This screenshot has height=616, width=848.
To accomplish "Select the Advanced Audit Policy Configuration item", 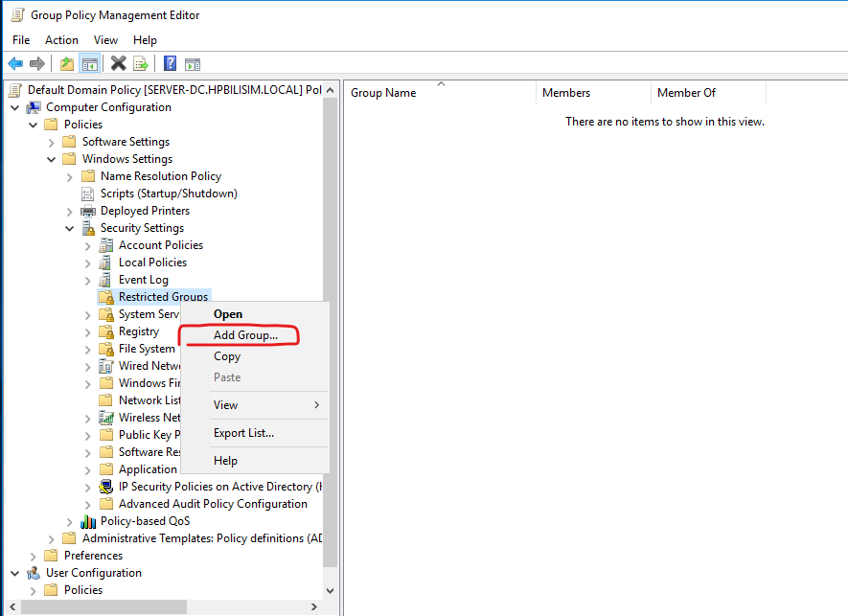I will (213, 504).
